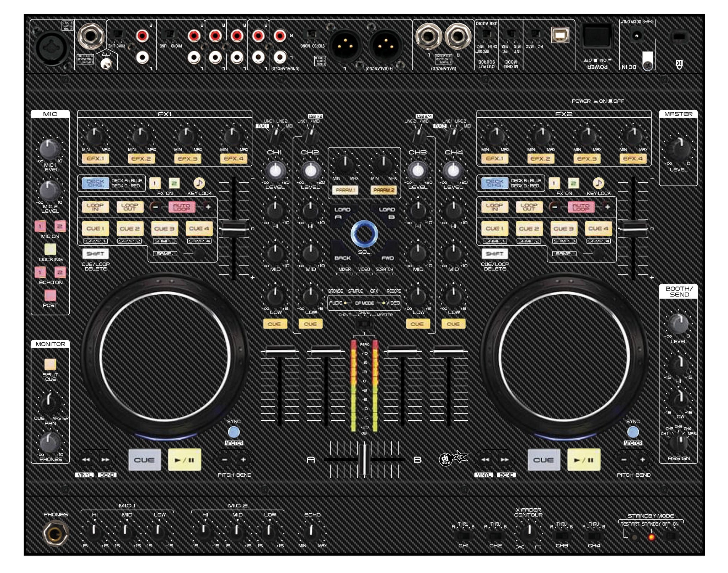This screenshot has height=573, width=728.
Task: Click the right deck play/pause button
Action: (x=584, y=460)
